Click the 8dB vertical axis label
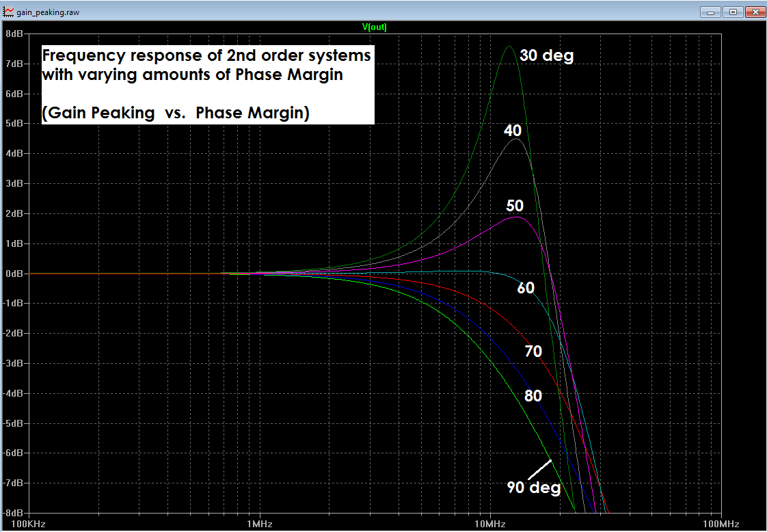This screenshot has width=767, height=532. pyautogui.click(x=14, y=34)
